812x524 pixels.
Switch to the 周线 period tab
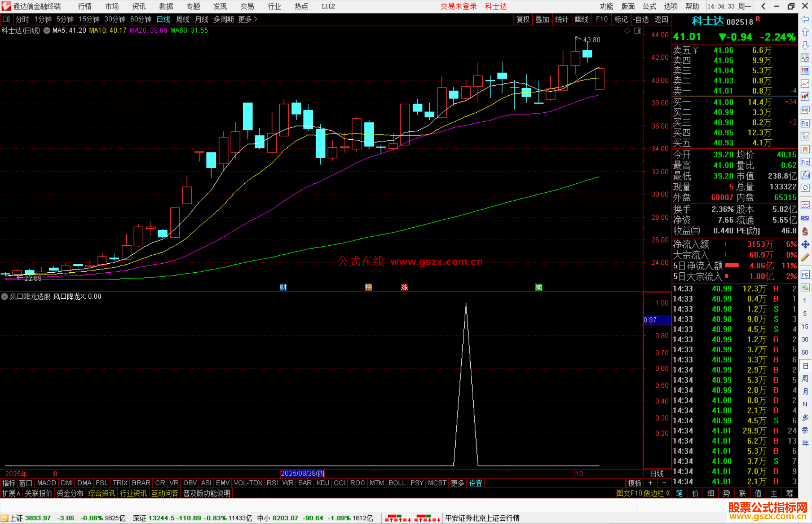point(183,19)
